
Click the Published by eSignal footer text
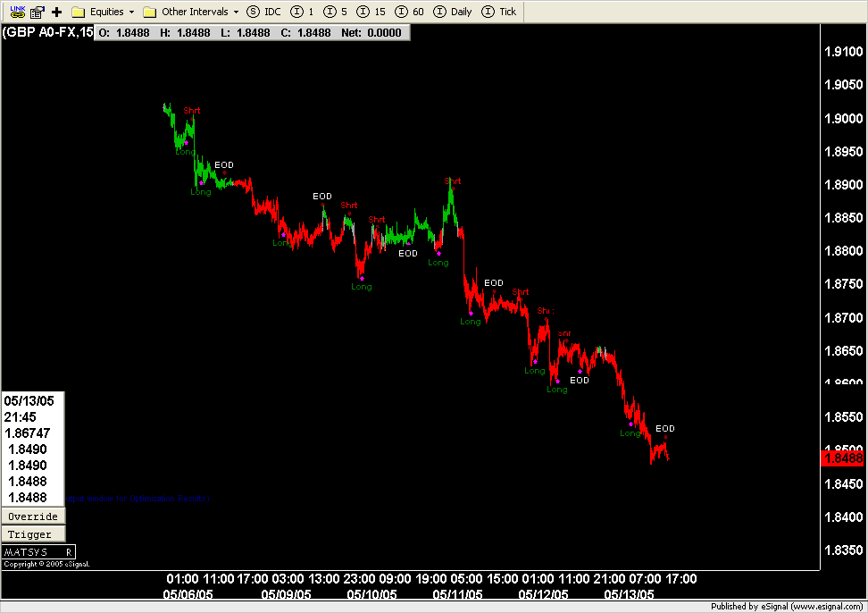pos(787,607)
